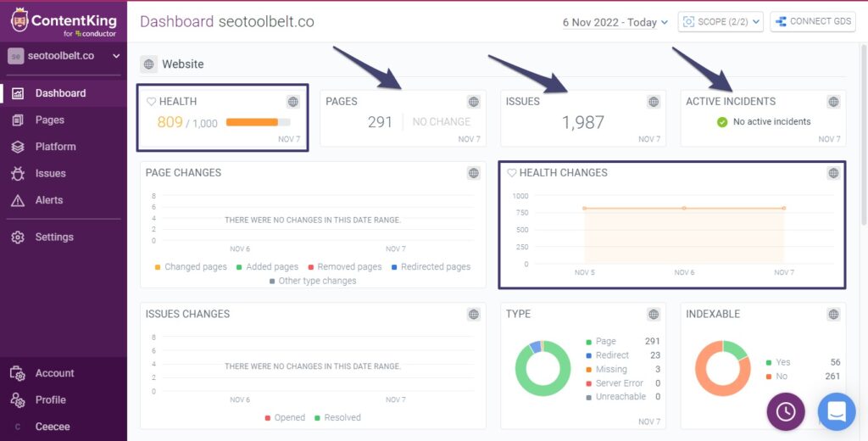Toggle Changed pages legend entry
The width and height of the screenshot is (868, 441).
(191, 267)
